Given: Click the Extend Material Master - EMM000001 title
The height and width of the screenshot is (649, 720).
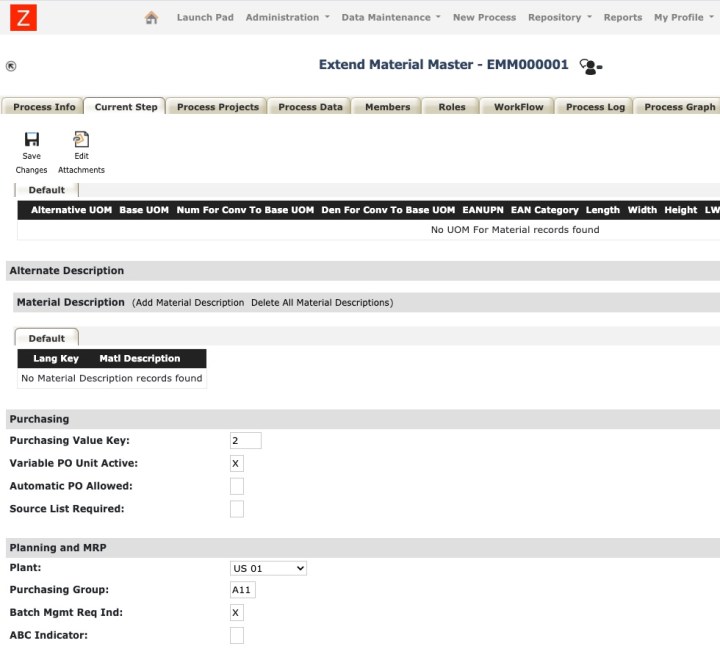Looking at the screenshot, I should coord(444,64).
